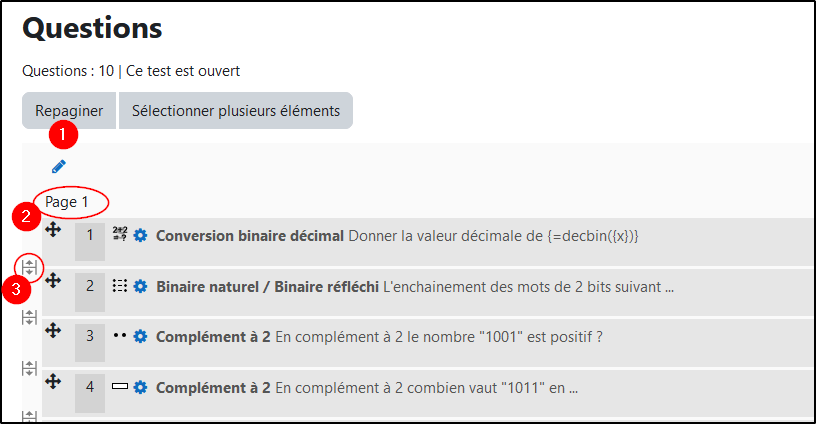This screenshot has width=816, height=424.
Task: Add page break after question 3
Action: (x=29, y=368)
